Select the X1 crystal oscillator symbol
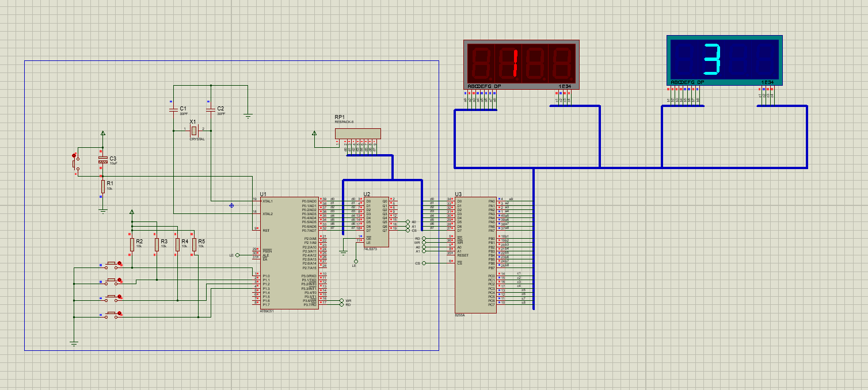Image resolution: width=868 pixels, height=390 pixels. pyautogui.click(x=194, y=131)
